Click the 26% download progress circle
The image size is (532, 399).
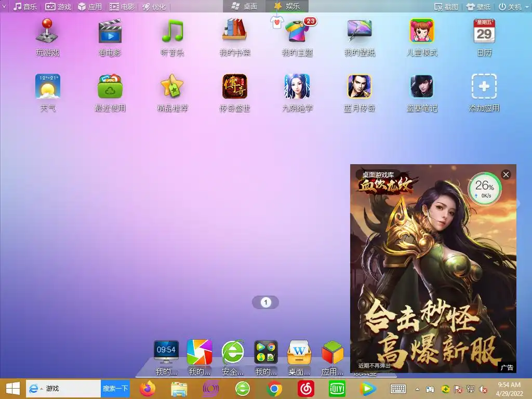[484, 189]
